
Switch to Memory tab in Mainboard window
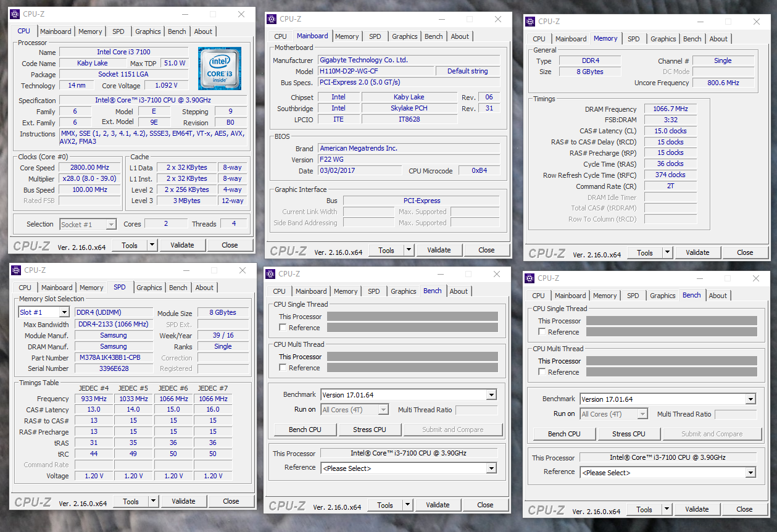pyautogui.click(x=347, y=36)
